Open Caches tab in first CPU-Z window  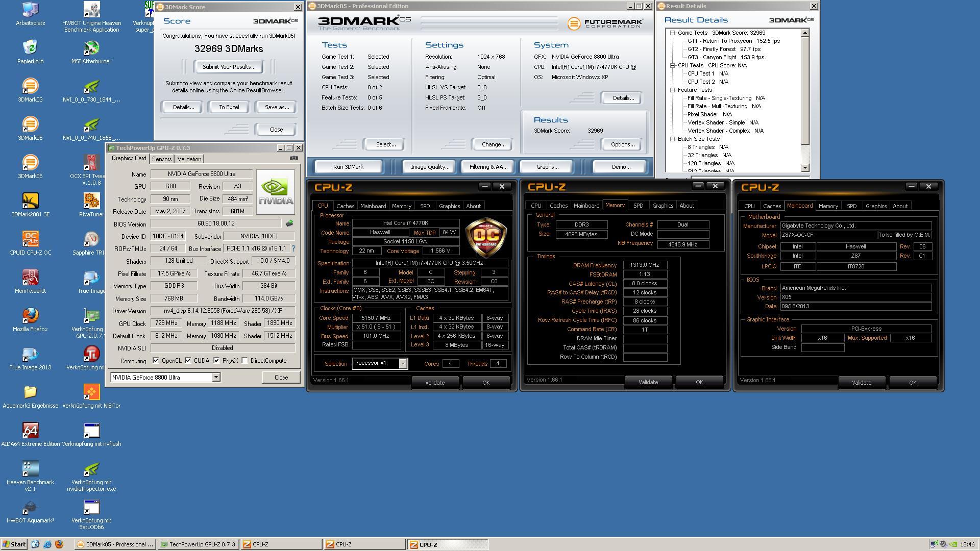(345, 206)
